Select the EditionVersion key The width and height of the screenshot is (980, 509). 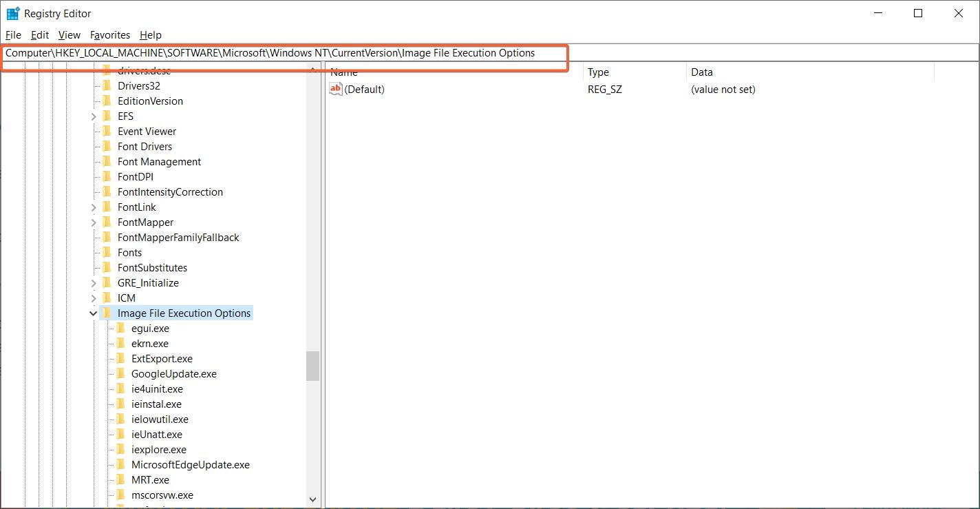(x=150, y=101)
